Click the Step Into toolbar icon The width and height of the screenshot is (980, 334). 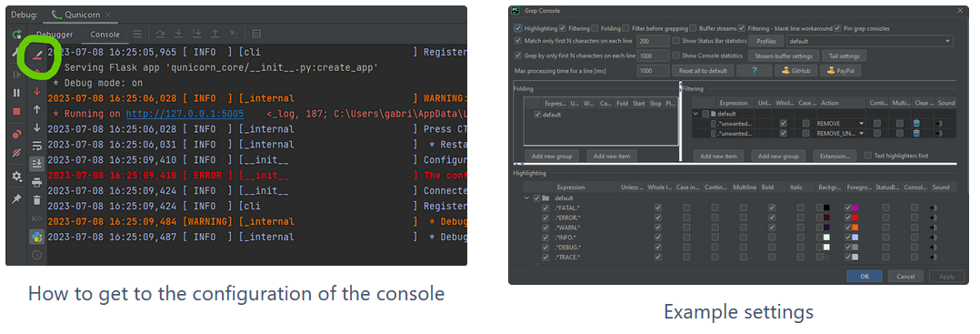(179, 35)
